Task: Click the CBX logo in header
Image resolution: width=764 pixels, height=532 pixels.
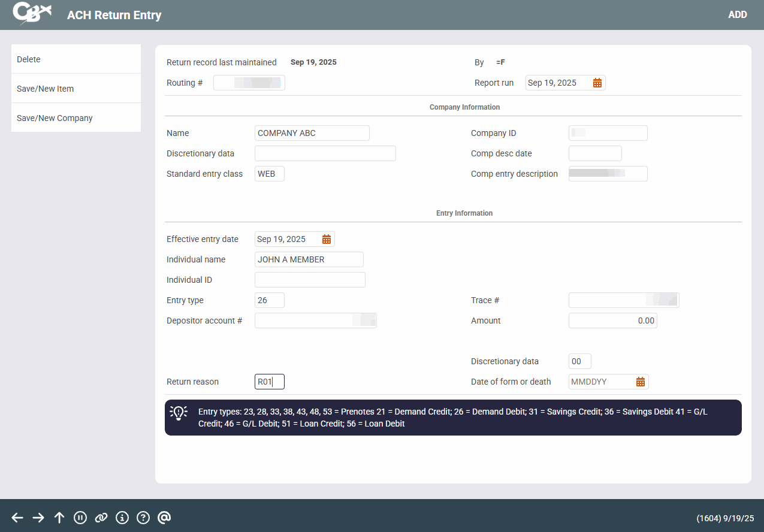Action: 32,14
